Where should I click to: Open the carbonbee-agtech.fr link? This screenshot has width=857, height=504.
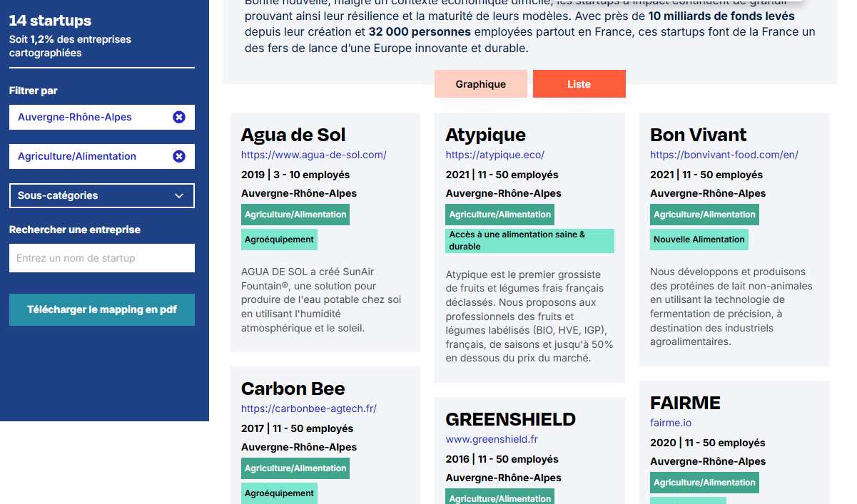308,408
